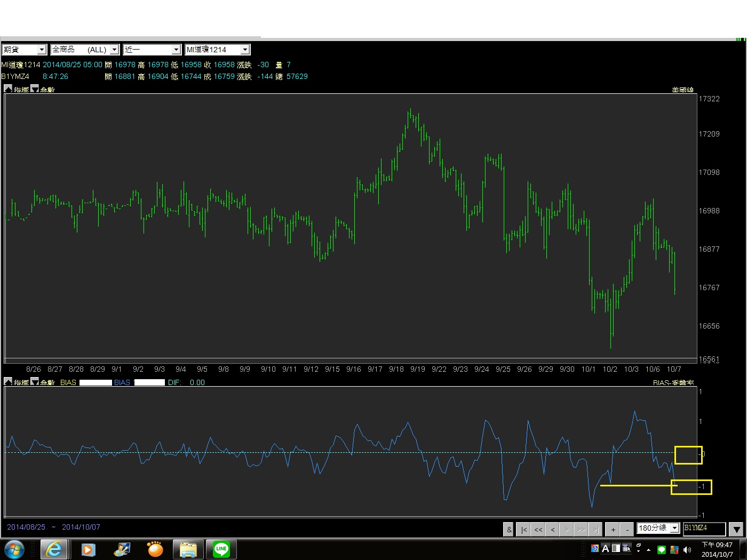Show hidden tray icons arrow
Image resolution: width=747 pixels, height=560 pixels.
(648, 549)
